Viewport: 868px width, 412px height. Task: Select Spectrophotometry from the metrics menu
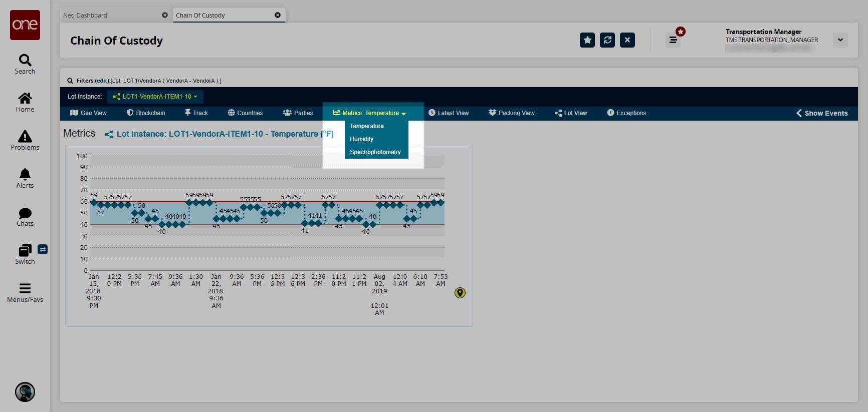(375, 152)
